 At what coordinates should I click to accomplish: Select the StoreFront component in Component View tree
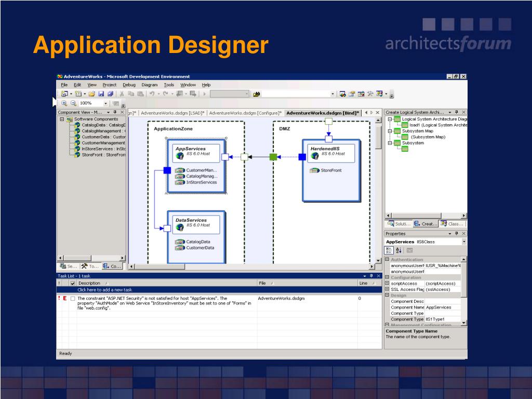point(103,155)
